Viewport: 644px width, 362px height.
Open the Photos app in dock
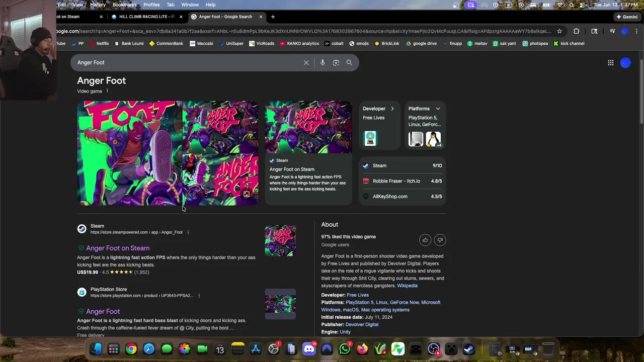click(x=185, y=348)
